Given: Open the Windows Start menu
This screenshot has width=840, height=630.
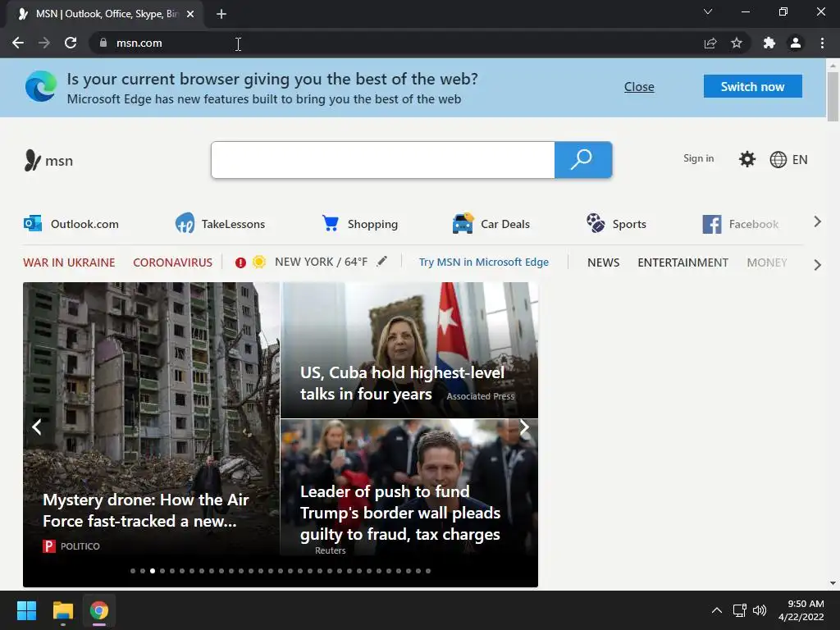Looking at the screenshot, I should click(26, 610).
